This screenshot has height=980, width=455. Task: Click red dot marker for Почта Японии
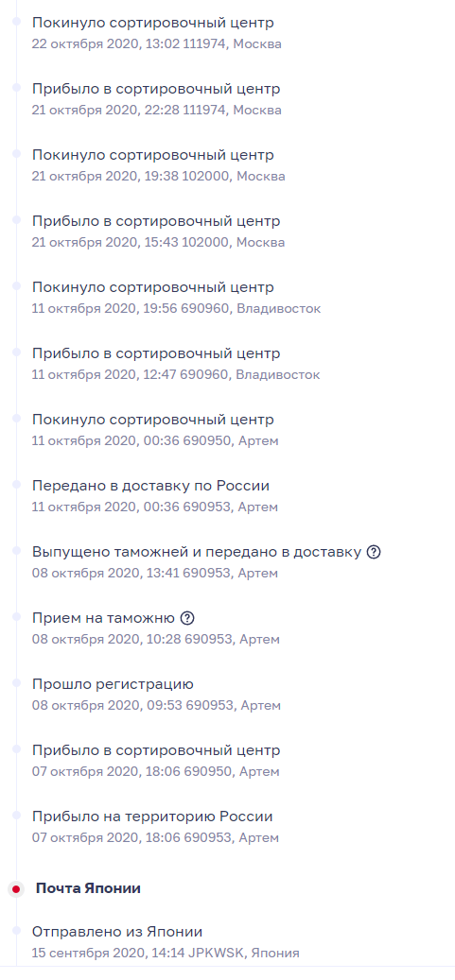16,888
